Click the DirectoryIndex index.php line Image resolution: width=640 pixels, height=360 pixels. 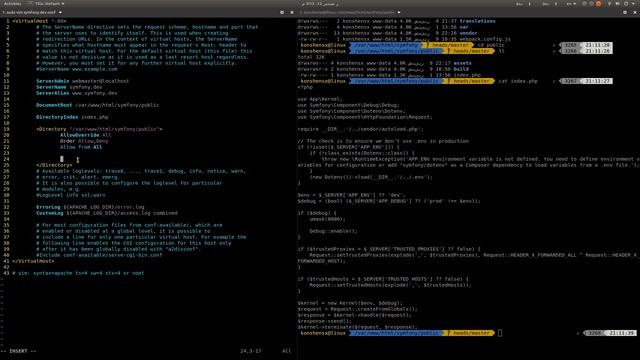tap(72, 117)
